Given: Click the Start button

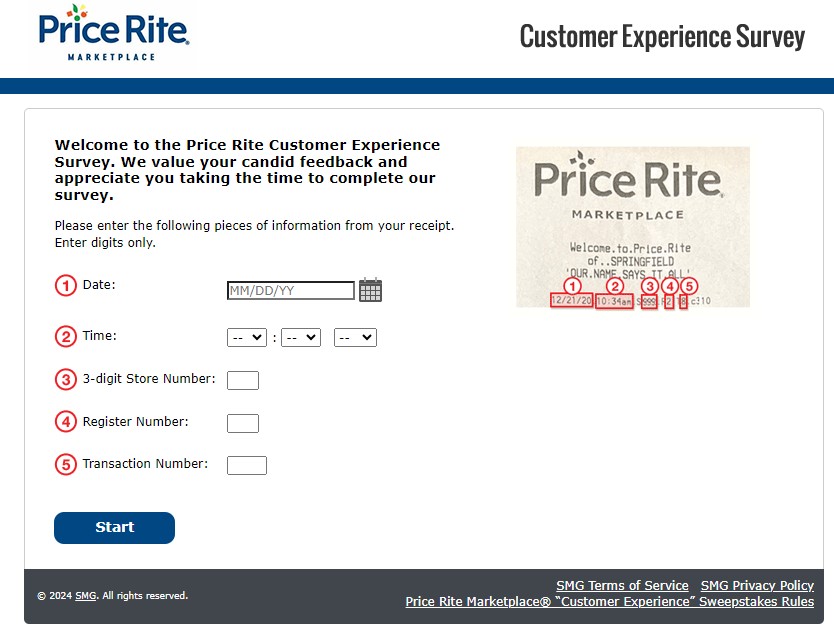Looking at the screenshot, I should pos(114,528).
